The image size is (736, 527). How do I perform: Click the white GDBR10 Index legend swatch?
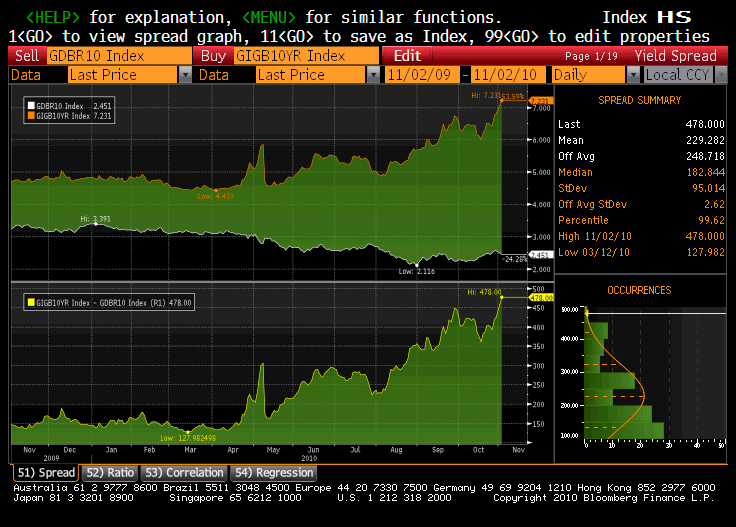click(31, 105)
